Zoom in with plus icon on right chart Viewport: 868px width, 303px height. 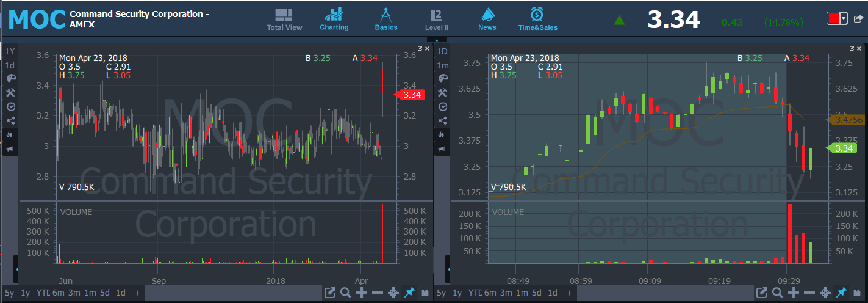(x=794, y=293)
